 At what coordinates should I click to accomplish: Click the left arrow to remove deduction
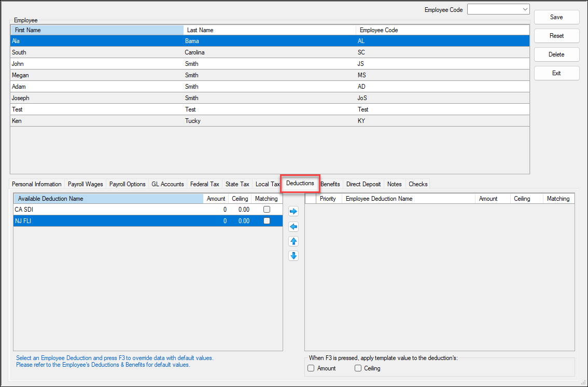pos(293,227)
